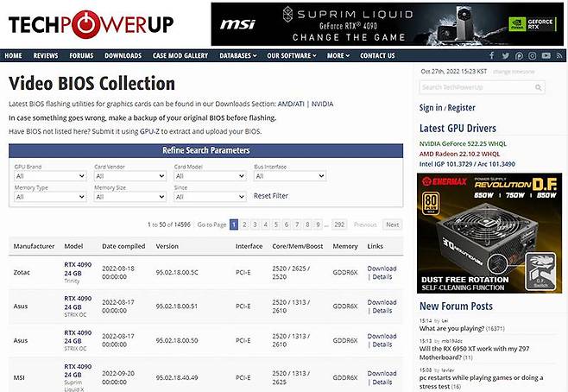
Task: Open the Sign in link
Action: (430, 108)
